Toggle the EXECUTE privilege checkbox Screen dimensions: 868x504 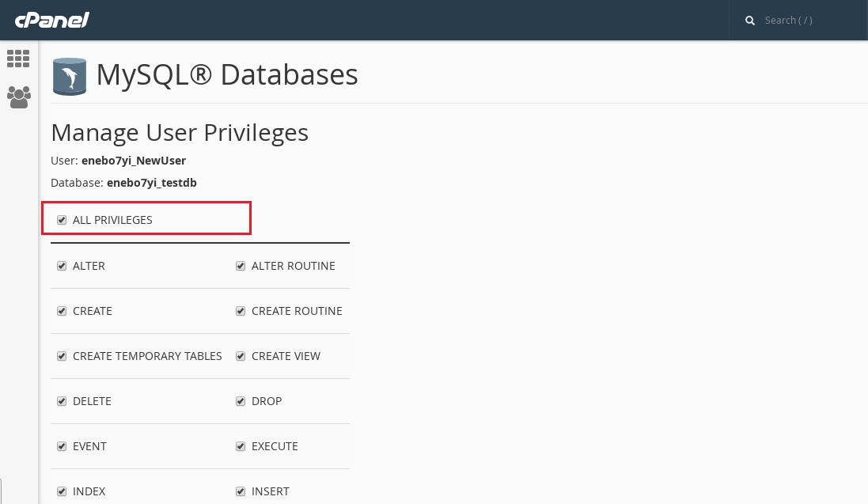pos(241,446)
